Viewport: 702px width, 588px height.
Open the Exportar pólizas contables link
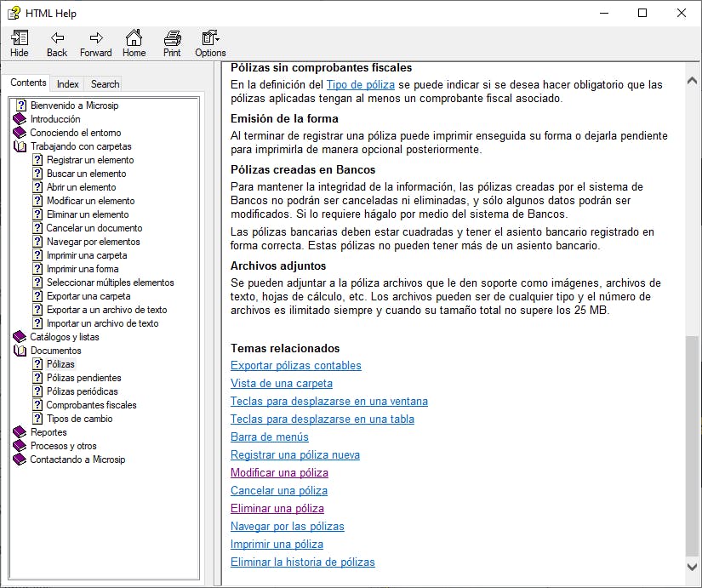pos(296,365)
